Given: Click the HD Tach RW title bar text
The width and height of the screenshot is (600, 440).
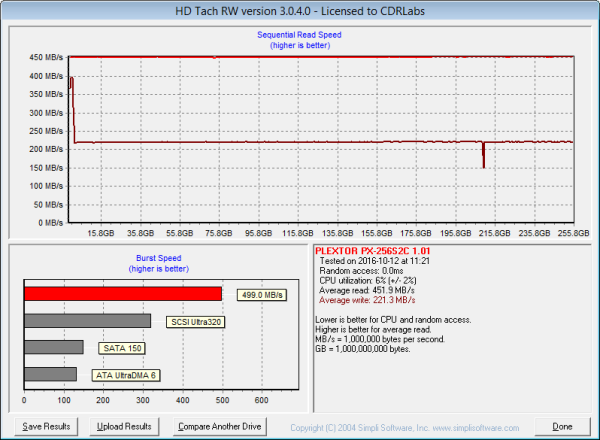Looking at the screenshot, I should click(300, 11).
